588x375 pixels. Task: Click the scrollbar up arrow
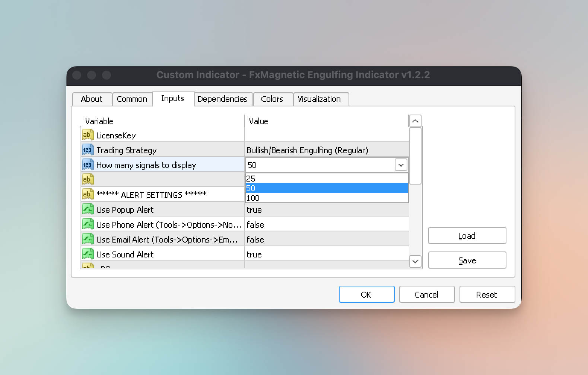(x=415, y=121)
